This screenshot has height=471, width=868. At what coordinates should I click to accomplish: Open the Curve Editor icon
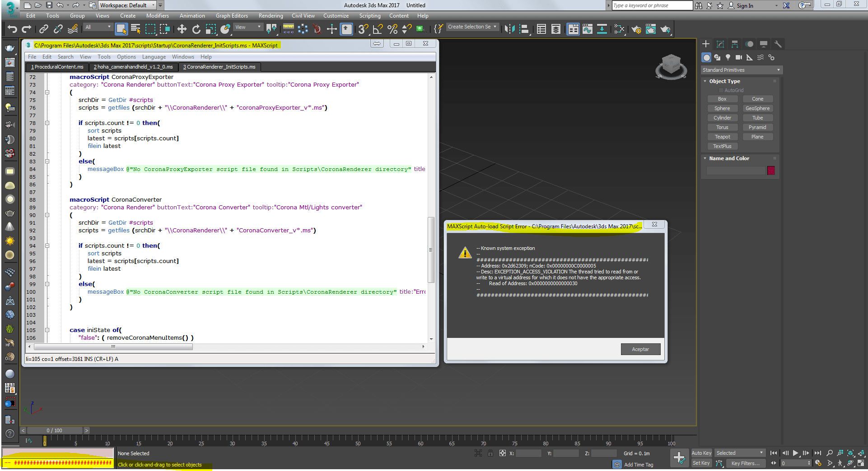click(x=587, y=29)
